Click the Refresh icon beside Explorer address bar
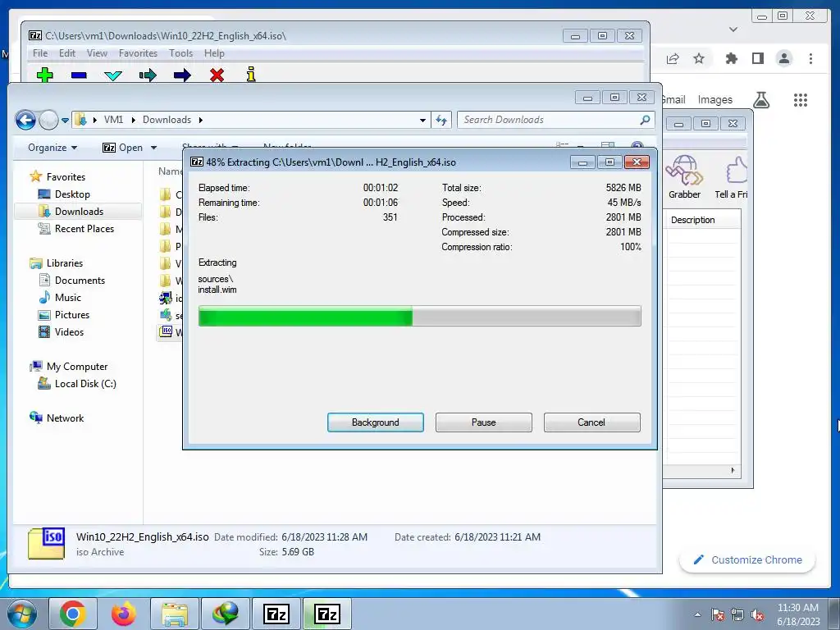 pyautogui.click(x=441, y=120)
